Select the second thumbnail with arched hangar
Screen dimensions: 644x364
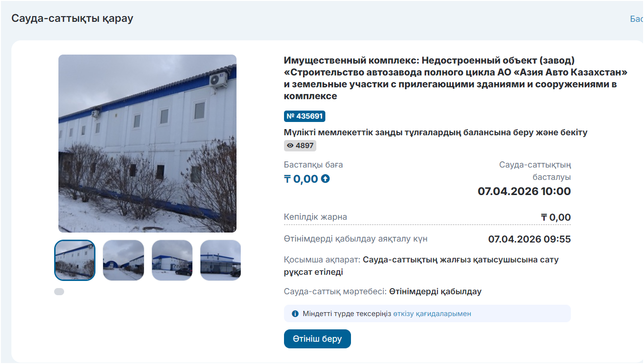(x=123, y=260)
